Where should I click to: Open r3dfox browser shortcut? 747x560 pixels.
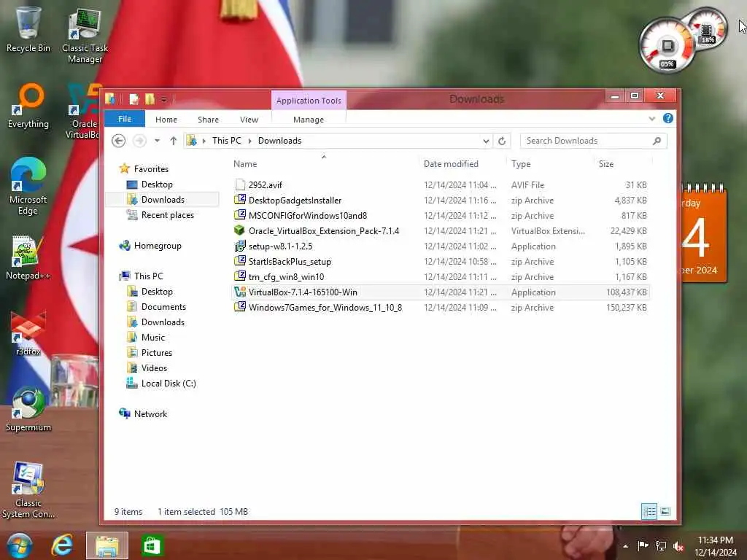click(28, 333)
